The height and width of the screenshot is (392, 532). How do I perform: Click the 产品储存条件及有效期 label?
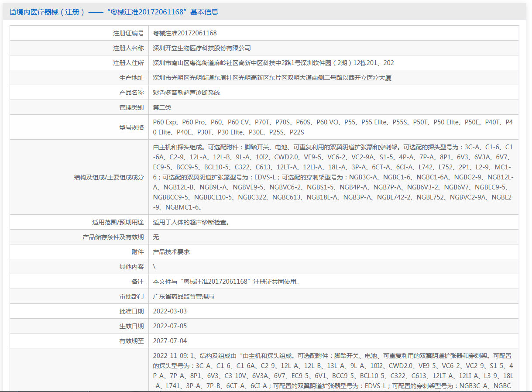click(113, 237)
